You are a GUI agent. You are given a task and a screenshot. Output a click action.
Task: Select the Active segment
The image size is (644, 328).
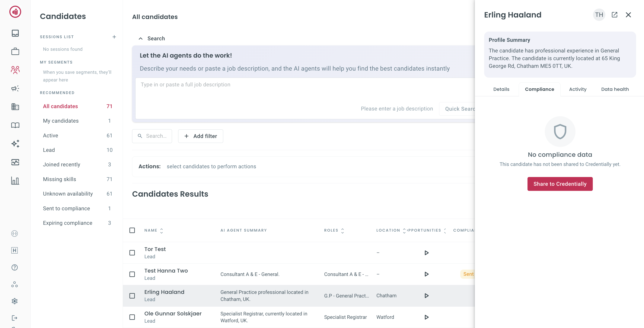point(77,136)
